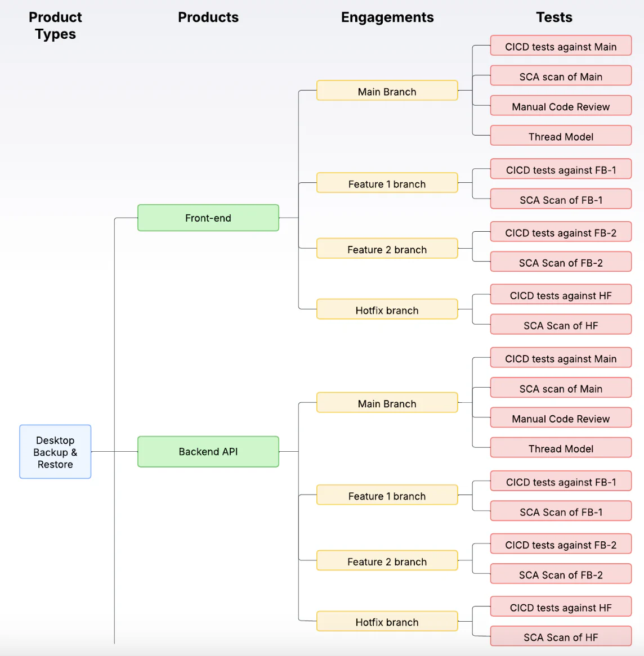Select Front-end's Thread Model test box
Screen dimensions: 644x656
(x=561, y=136)
